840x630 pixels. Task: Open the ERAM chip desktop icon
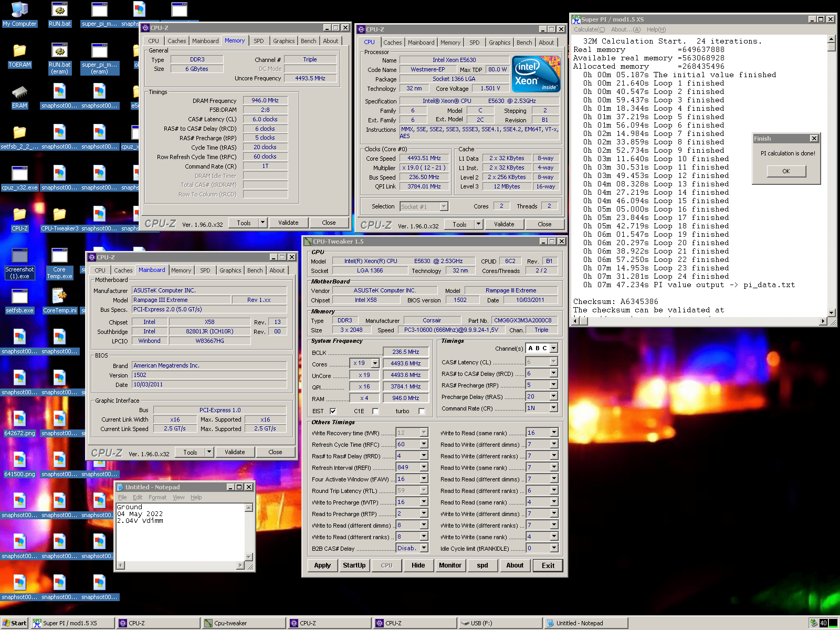click(x=19, y=92)
